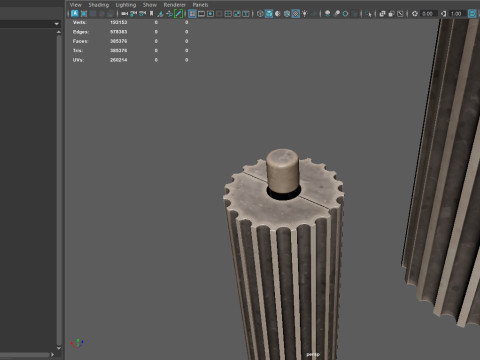Screen dimensions: 480x360
Task: Click the 'Tris:' heads-up display label
Action: click(x=78, y=50)
